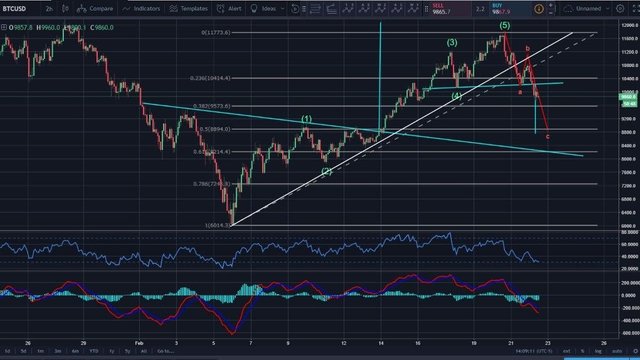
Task: Open the 2h interval selector
Action: pyautogui.click(x=49, y=9)
